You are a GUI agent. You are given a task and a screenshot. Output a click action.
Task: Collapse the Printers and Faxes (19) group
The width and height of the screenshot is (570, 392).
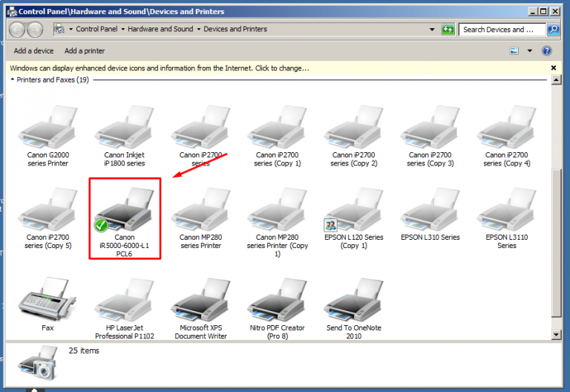(x=13, y=79)
